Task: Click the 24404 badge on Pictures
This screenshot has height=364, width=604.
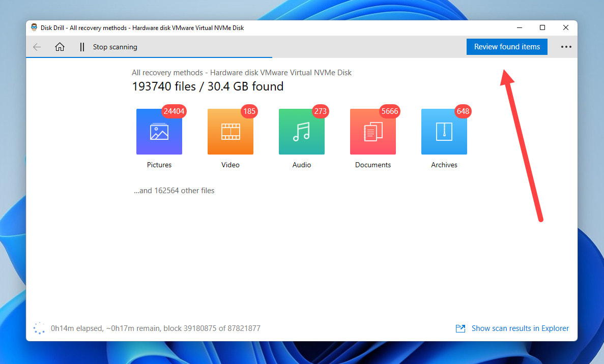Action: pos(174,111)
